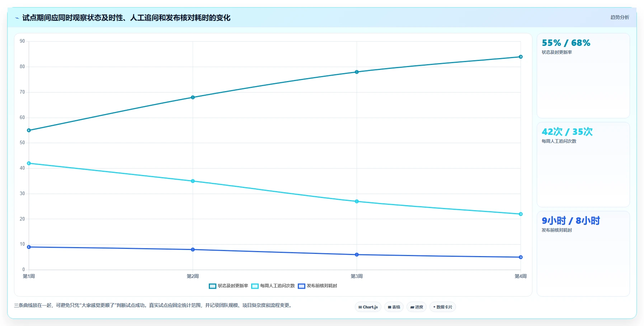Click the 发布前核对耗时 point at 第2周

pos(193,250)
